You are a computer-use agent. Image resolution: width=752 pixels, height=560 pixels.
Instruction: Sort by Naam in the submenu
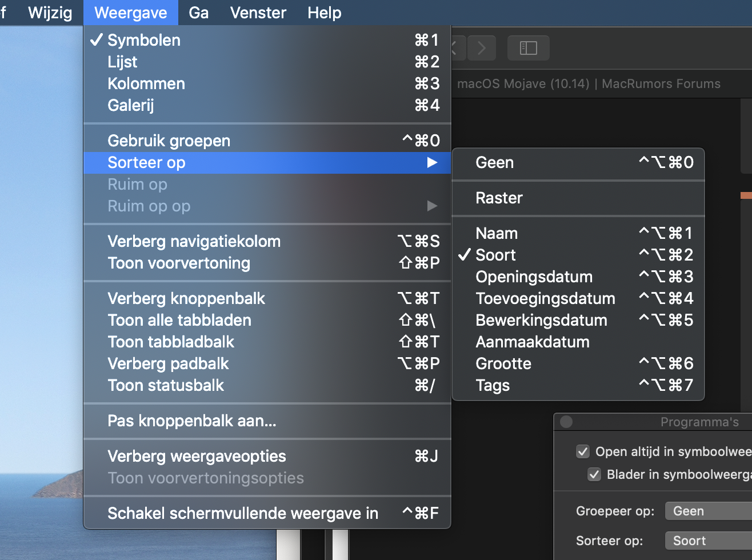coord(497,233)
